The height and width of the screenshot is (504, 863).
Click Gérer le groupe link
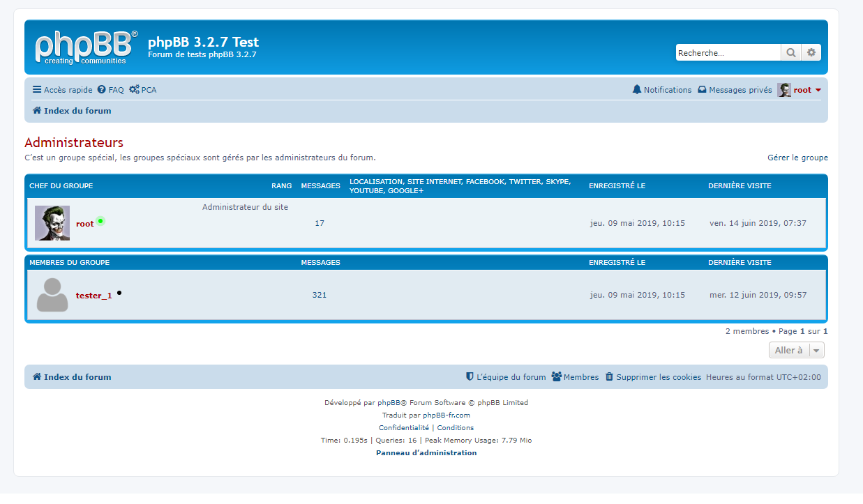[797, 158]
